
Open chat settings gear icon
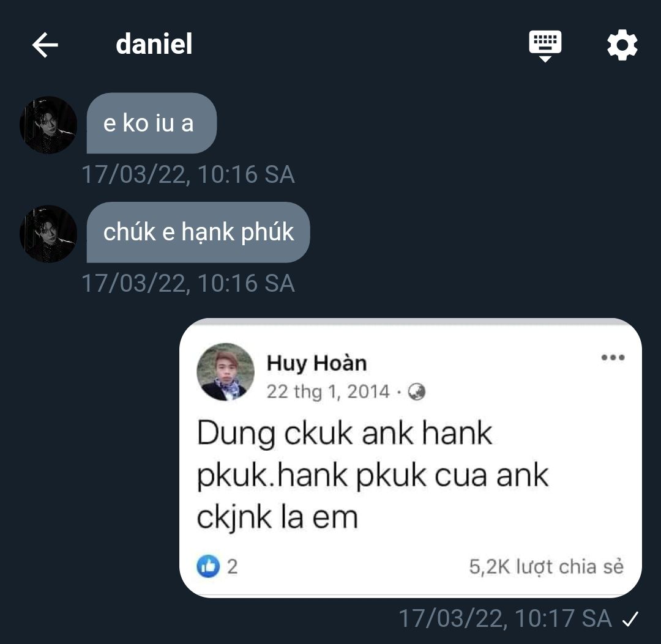[622, 45]
